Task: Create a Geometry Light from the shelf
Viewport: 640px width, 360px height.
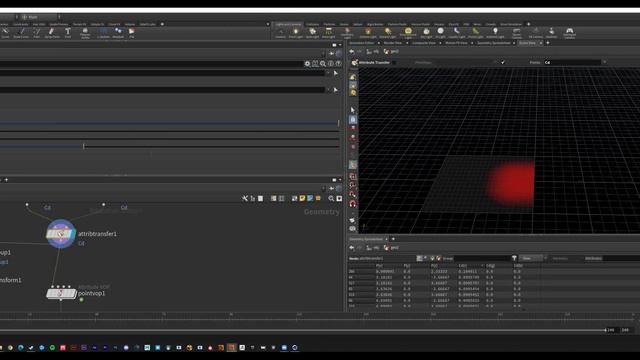Action: pyautogui.click(x=347, y=33)
